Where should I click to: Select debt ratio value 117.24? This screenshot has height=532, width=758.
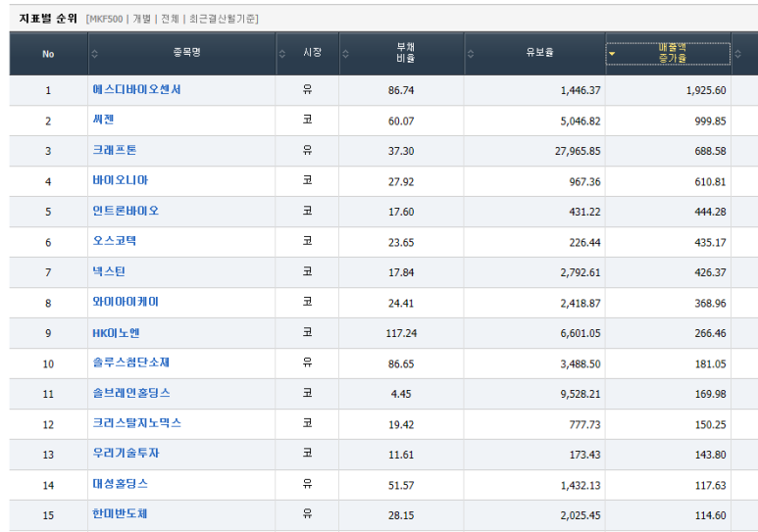coord(401,333)
